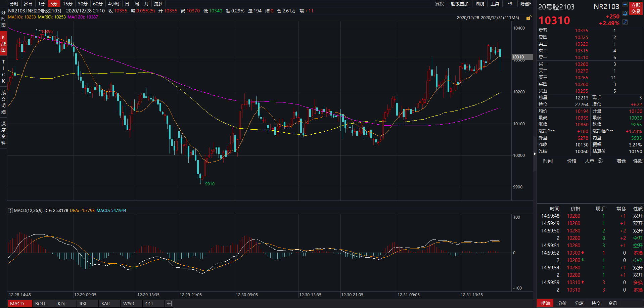Image resolution: width=644 pixels, height=308 pixels.
Task: Add another indicator with the plus box
Action: pos(169,304)
